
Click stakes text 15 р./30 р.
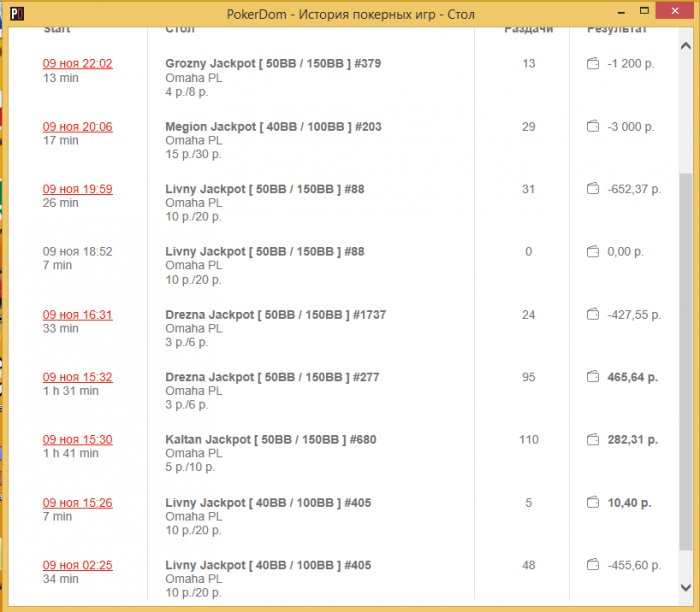coord(193,154)
